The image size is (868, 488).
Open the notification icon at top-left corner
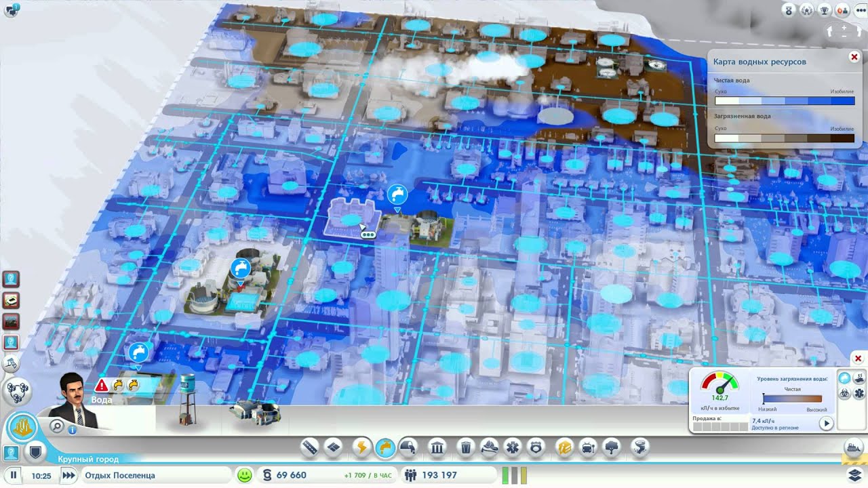click(x=12, y=9)
